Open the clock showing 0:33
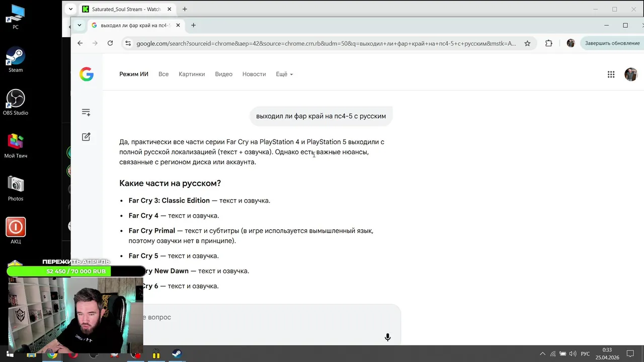The image size is (644, 362). tap(607, 353)
